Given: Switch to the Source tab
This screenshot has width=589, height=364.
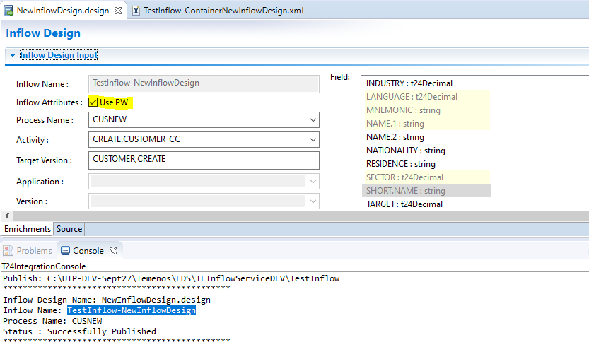Looking at the screenshot, I should 69,229.
